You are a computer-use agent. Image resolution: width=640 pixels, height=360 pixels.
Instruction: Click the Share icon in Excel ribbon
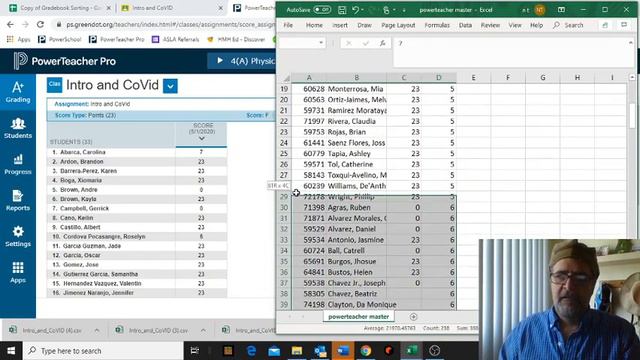tap(605, 25)
